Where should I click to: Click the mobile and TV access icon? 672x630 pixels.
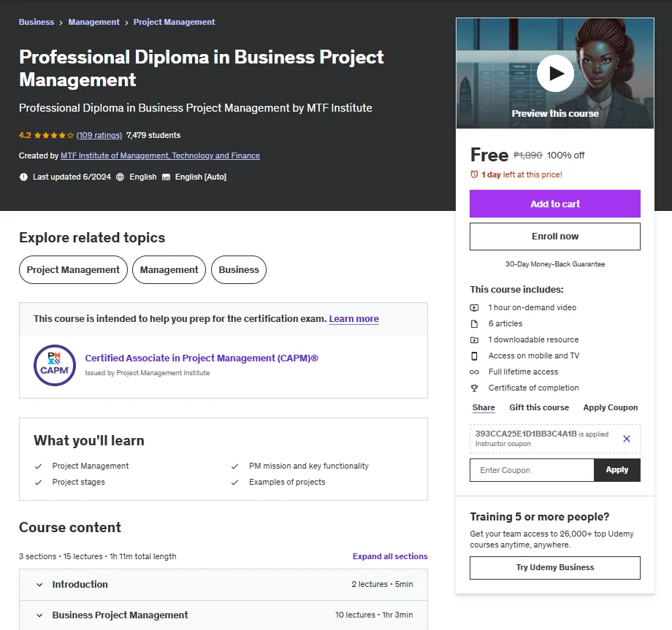(x=474, y=356)
